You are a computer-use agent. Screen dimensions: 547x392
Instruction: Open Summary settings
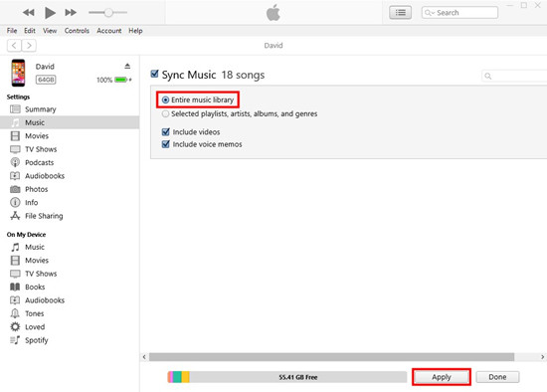coord(70,109)
